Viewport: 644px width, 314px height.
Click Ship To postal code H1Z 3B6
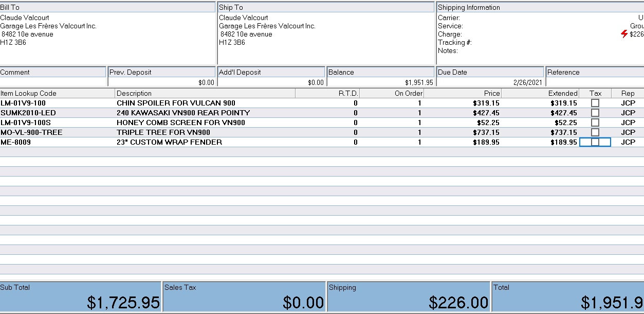tap(232, 42)
